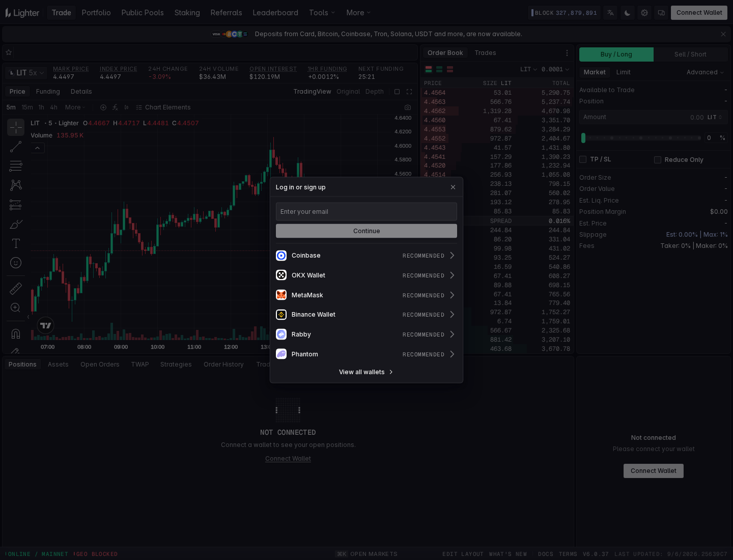Open the Advanced order types dropdown
The image size is (733, 560).
pyautogui.click(x=705, y=72)
